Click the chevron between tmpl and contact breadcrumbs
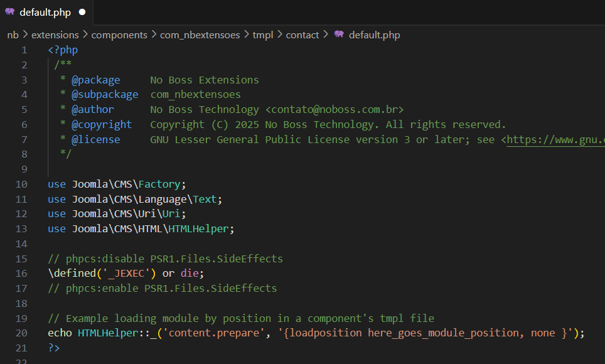Image resolution: width=605 pixels, height=364 pixels. click(279, 35)
